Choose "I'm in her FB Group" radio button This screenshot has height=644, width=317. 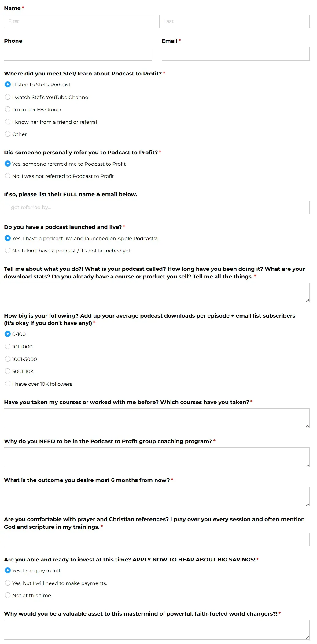point(8,109)
